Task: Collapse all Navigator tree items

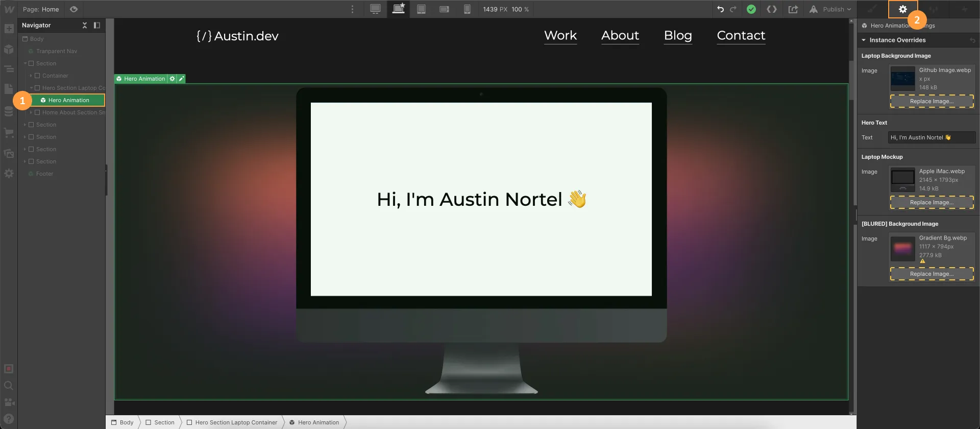Action: coord(85,25)
